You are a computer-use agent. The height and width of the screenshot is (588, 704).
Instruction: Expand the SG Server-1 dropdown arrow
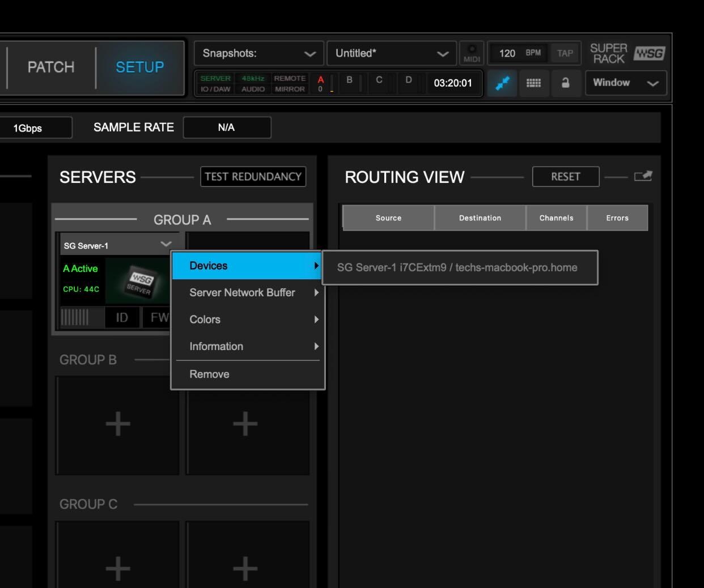click(x=166, y=244)
